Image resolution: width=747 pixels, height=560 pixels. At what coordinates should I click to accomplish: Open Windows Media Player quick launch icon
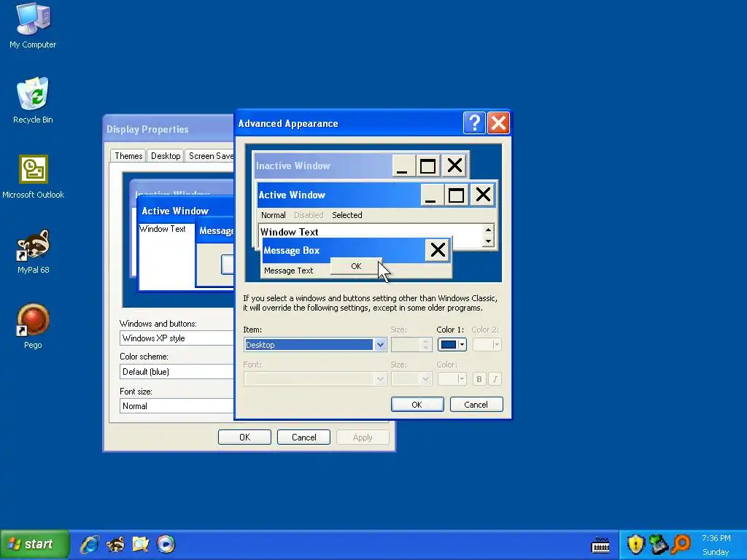[x=166, y=544]
